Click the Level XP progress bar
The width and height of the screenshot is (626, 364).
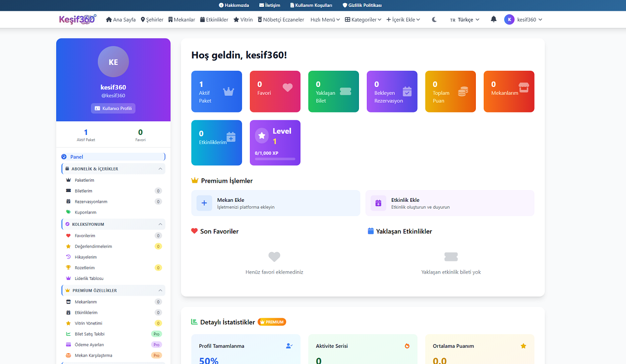coord(275,159)
